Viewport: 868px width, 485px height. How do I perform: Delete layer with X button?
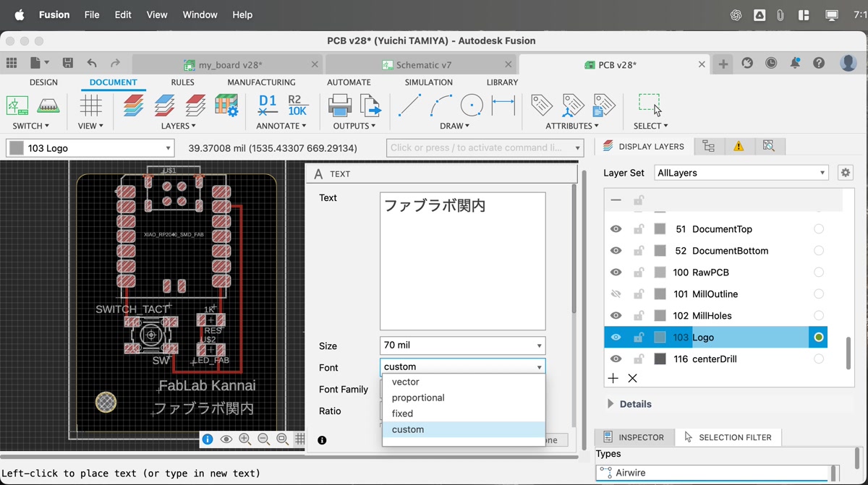tap(632, 378)
